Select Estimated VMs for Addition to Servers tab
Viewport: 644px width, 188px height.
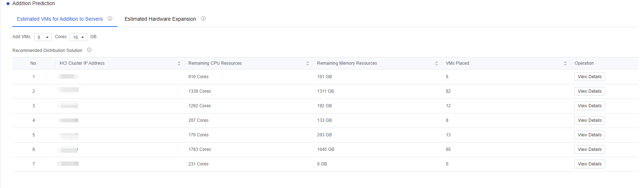(x=60, y=19)
